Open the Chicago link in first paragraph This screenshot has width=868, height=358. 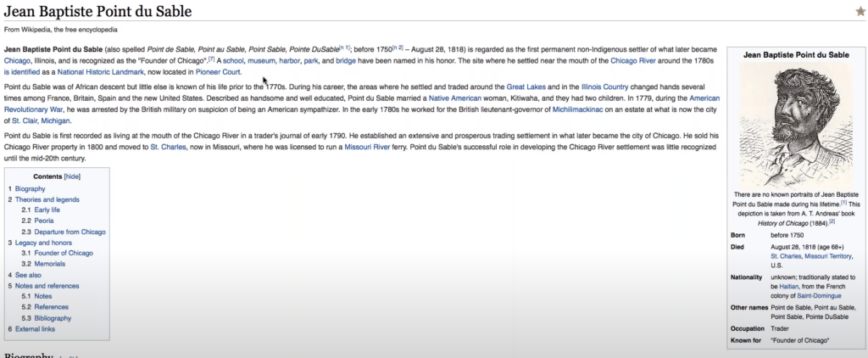tap(17, 60)
